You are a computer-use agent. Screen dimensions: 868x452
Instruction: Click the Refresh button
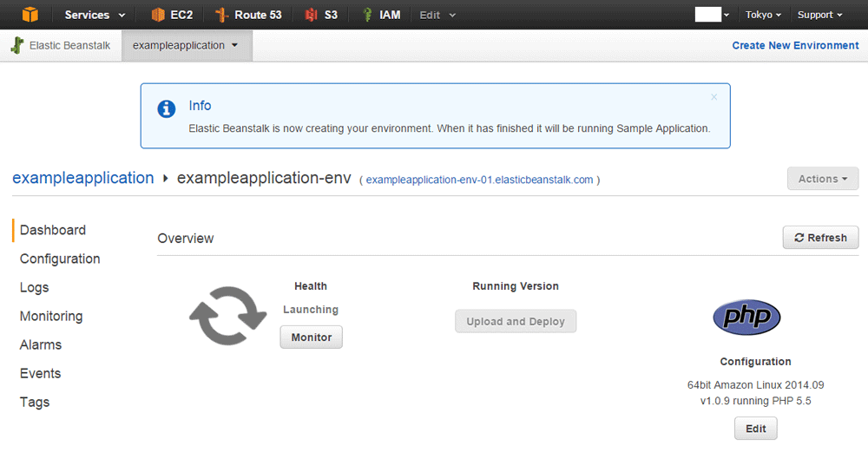coord(820,238)
